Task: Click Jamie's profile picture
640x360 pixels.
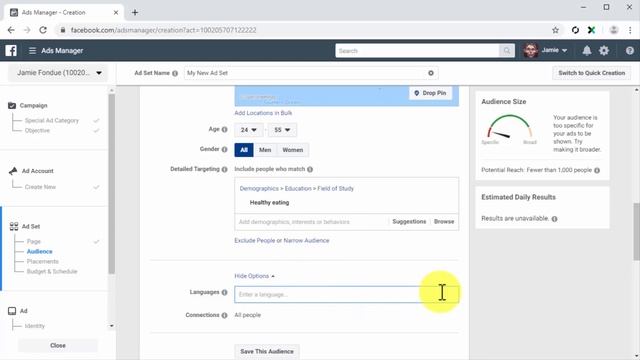Action: click(x=531, y=51)
